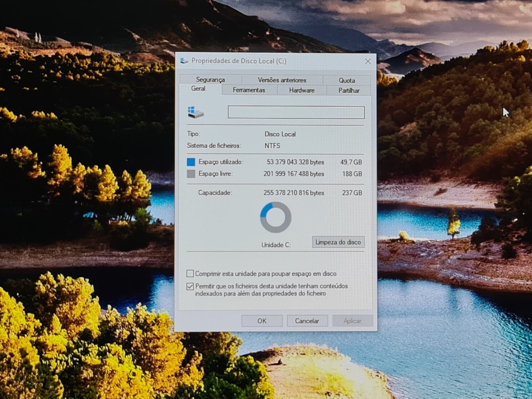
Task: Click the 188 GB free value
Action: 352,174
